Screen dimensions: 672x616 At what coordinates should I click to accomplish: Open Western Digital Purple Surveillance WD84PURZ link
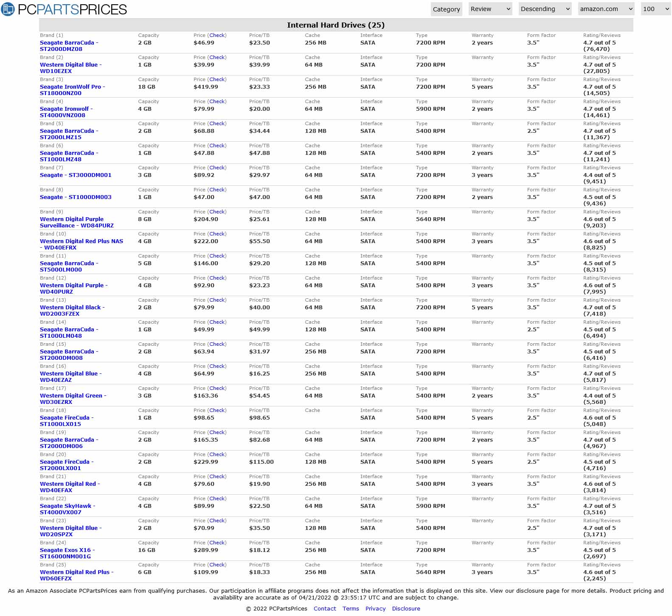coord(77,222)
